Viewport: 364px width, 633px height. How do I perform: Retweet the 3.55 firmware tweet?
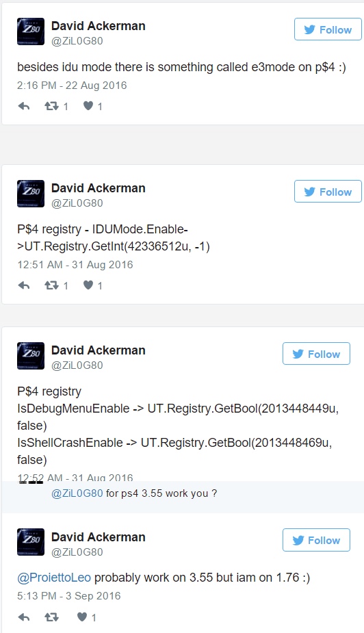pyautogui.click(x=51, y=617)
